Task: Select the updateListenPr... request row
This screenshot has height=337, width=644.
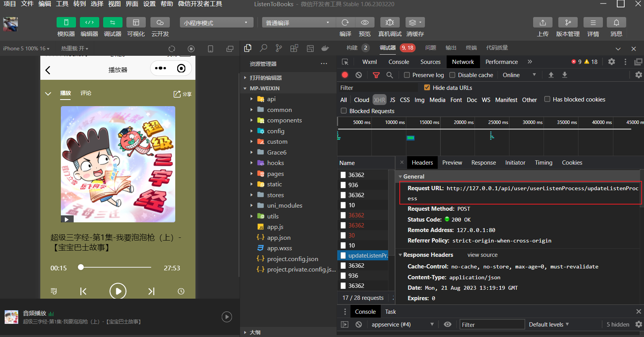Action: tap(363, 256)
